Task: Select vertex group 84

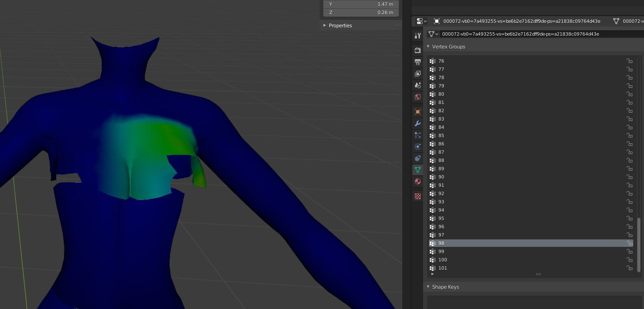Action: pos(531,127)
